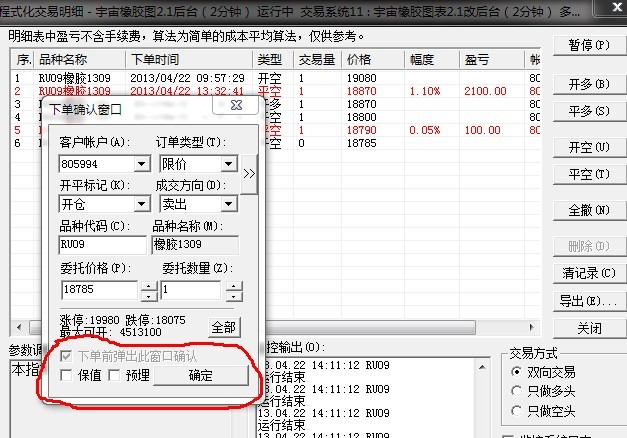627x438 pixels.
Task: Decrease the 委托价格 with down spinner
Action: coord(149,296)
